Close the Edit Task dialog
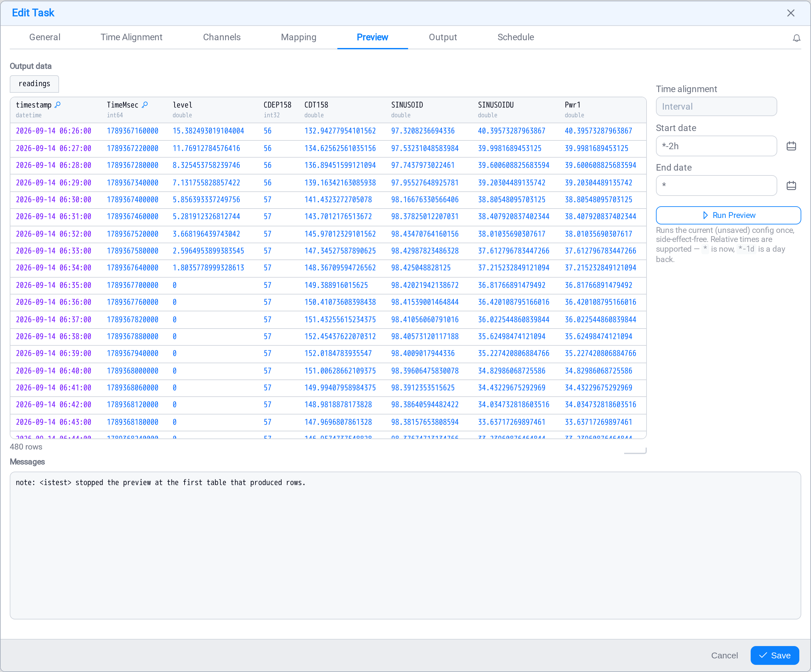 pyautogui.click(x=791, y=13)
